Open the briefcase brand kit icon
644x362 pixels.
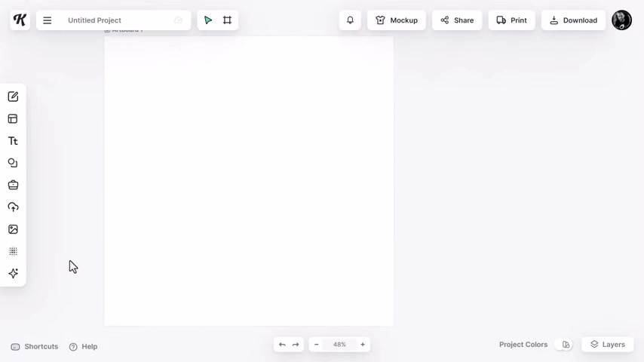click(x=13, y=185)
